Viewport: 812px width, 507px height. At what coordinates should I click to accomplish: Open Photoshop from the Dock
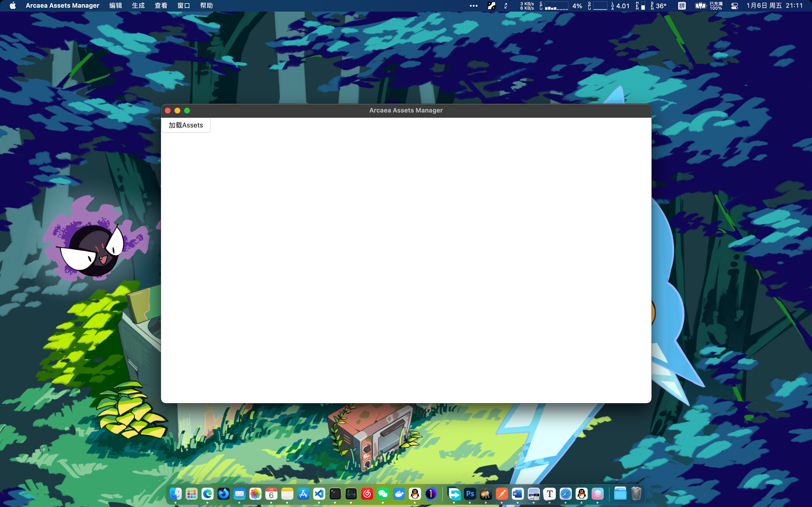(470, 494)
